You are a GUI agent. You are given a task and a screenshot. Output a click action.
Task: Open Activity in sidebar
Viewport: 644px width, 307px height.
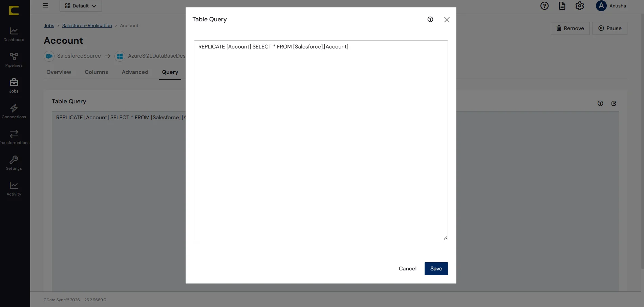[14, 189]
